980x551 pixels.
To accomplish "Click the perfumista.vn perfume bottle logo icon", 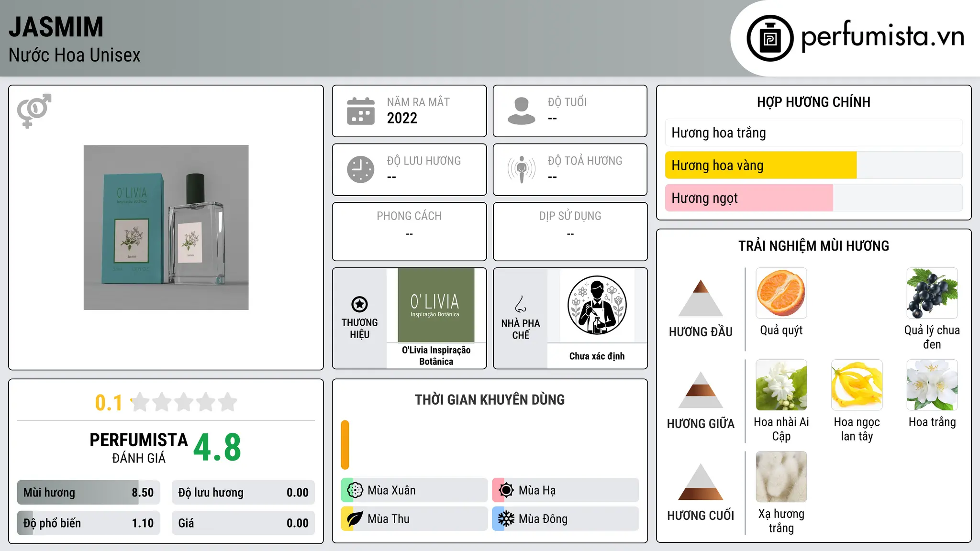I will (770, 38).
